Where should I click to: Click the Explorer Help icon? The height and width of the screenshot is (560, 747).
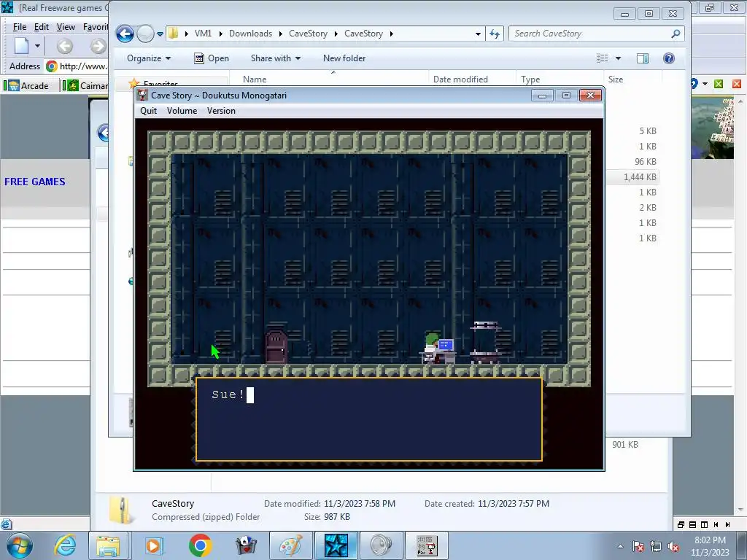point(669,58)
